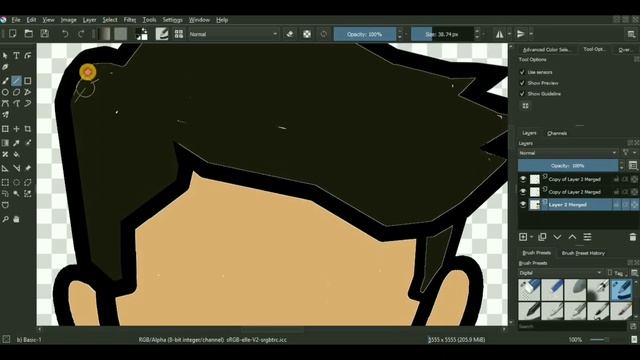Select the Text tool
Viewport: 640px width, 360px height.
tap(16, 56)
